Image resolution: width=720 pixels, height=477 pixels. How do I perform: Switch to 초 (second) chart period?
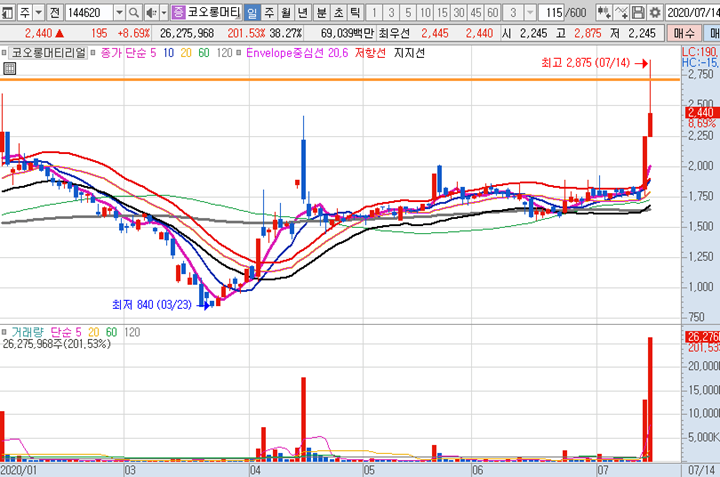point(338,13)
